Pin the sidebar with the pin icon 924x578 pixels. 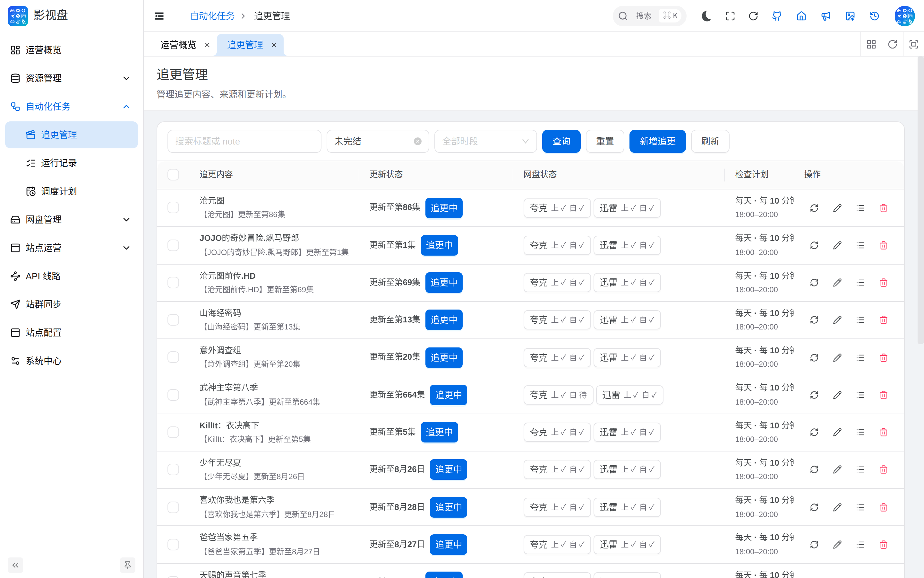point(127,565)
